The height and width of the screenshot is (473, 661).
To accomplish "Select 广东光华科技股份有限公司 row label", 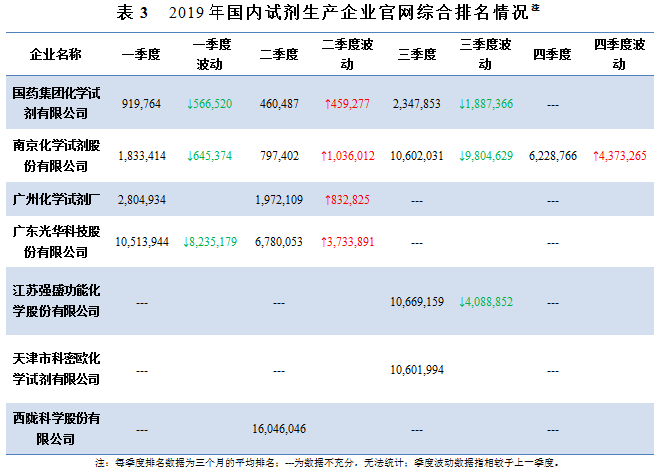I will tap(57, 240).
